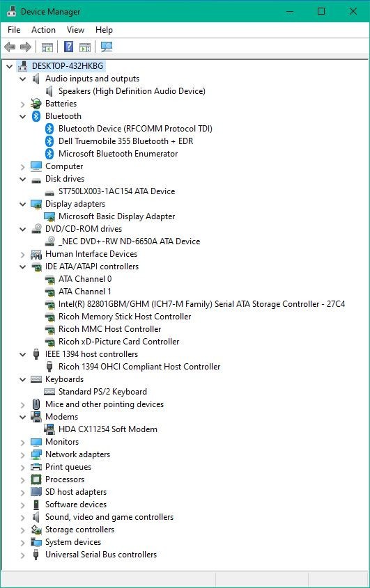Select Bluetooth Device (RFCOMM Protocol TDI)
Viewport: 370px width, 588px height.
[x=135, y=129]
